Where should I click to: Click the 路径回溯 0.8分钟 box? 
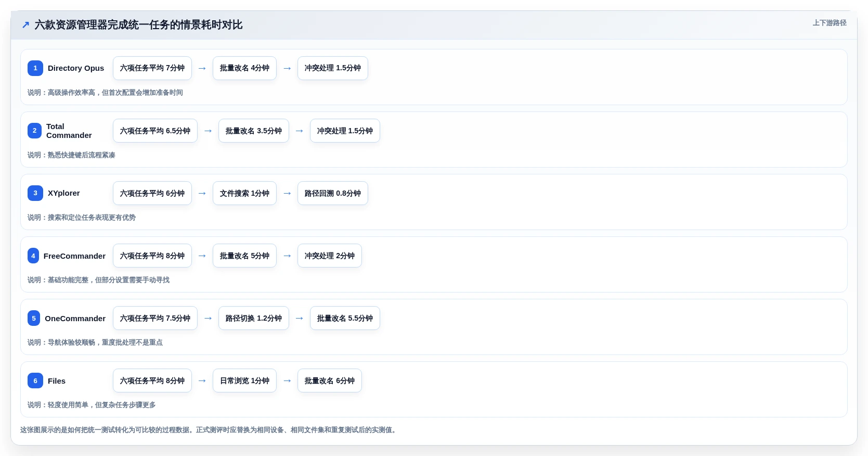click(333, 193)
